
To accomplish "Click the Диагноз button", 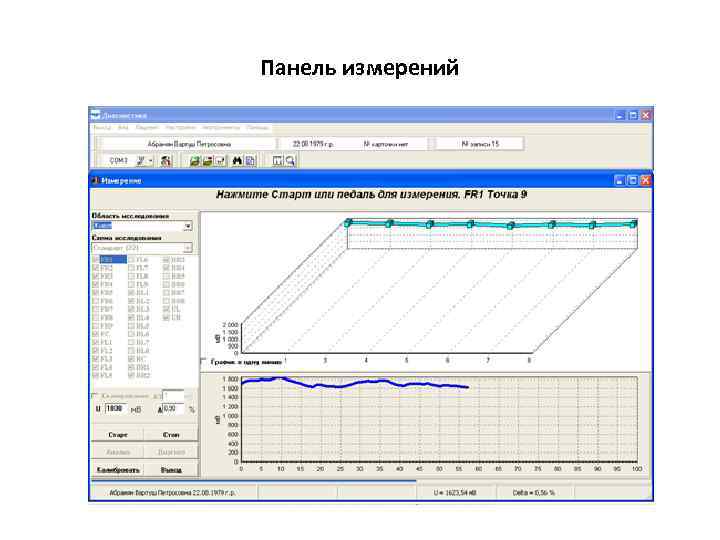I will coord(171,452).
